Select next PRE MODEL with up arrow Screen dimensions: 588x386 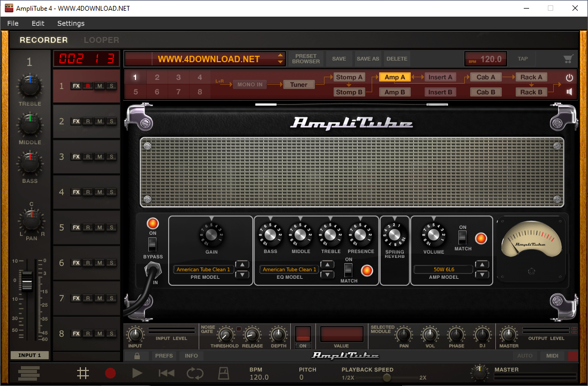pyautogui.click(x=242, y=265)
